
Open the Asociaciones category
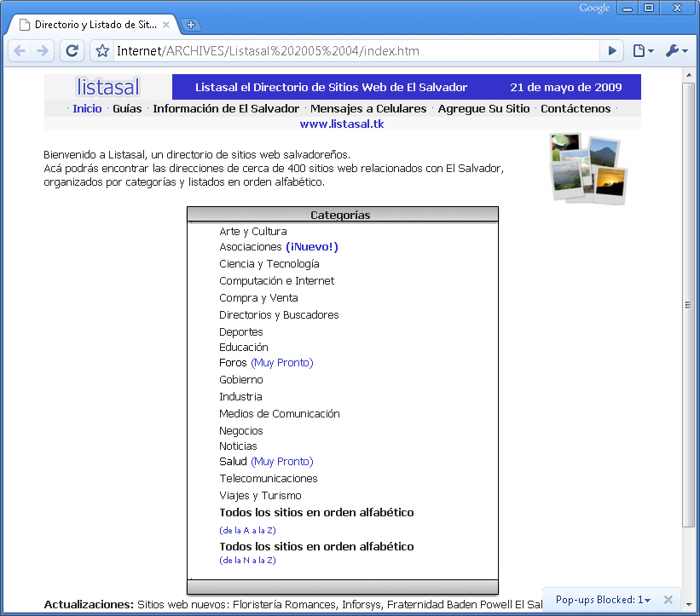coord(251,247)
